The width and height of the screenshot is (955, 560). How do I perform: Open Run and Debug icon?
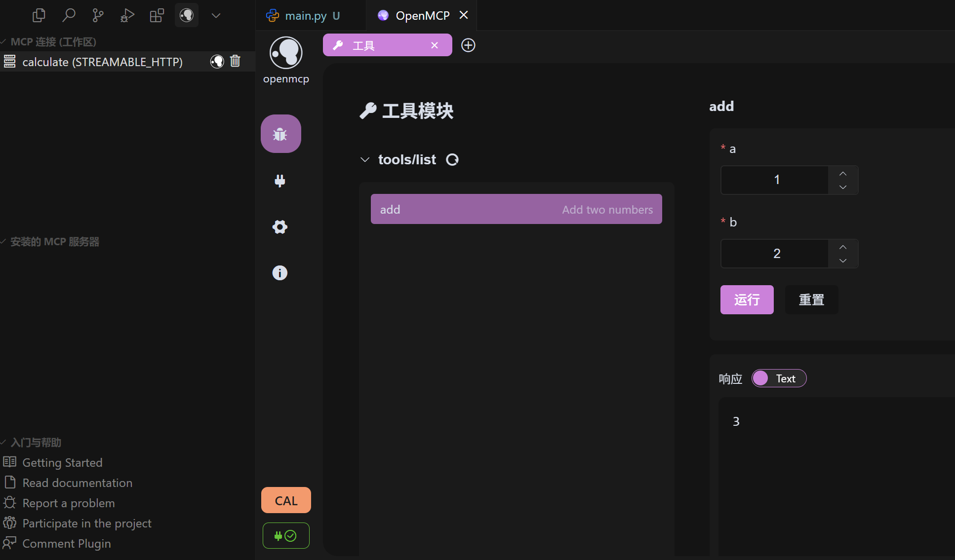127,15
